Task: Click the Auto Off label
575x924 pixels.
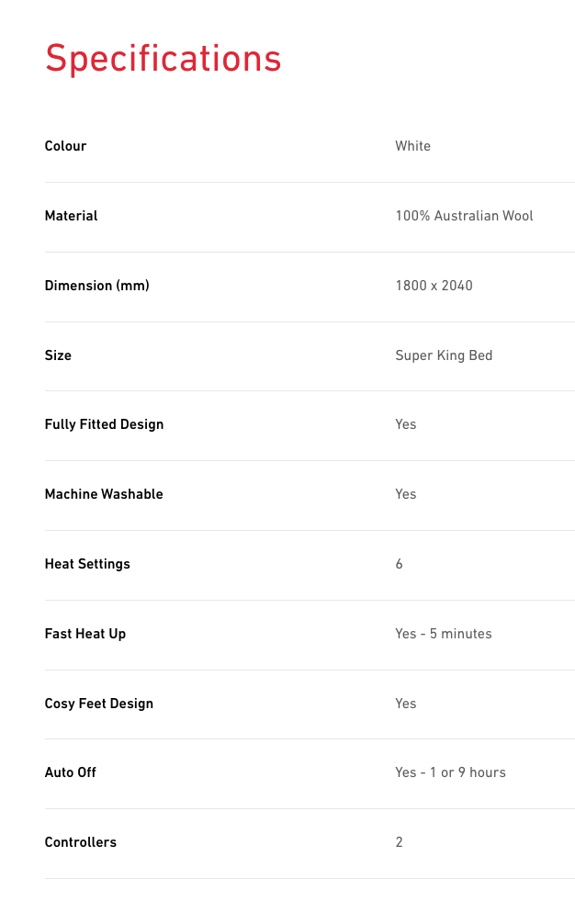Action: 71,772
